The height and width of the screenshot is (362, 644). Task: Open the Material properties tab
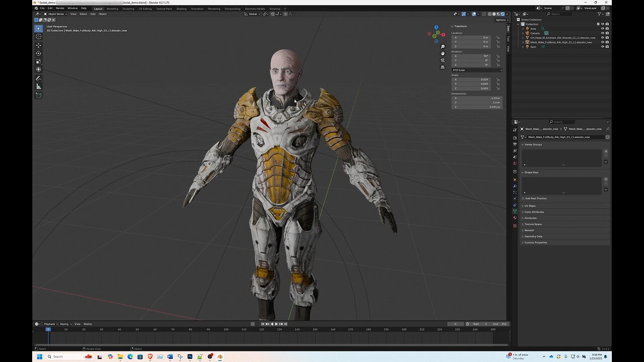(x=515, y=218)
